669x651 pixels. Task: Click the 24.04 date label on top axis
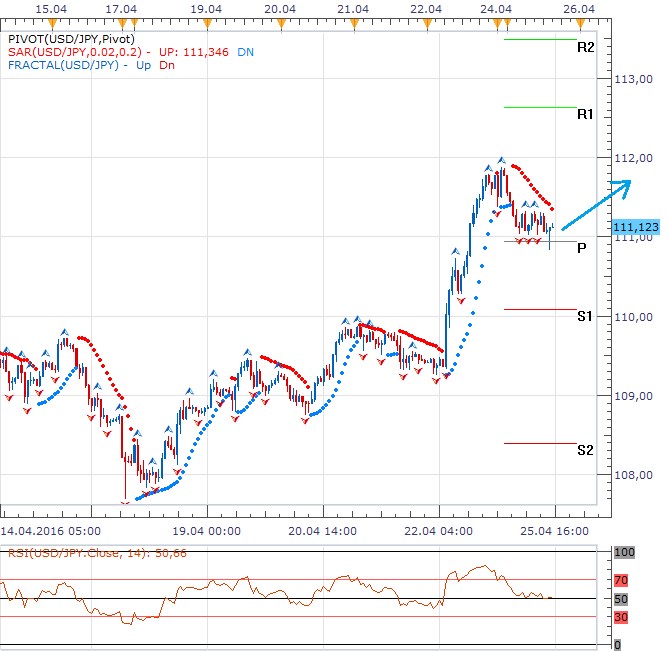[496, 9]
